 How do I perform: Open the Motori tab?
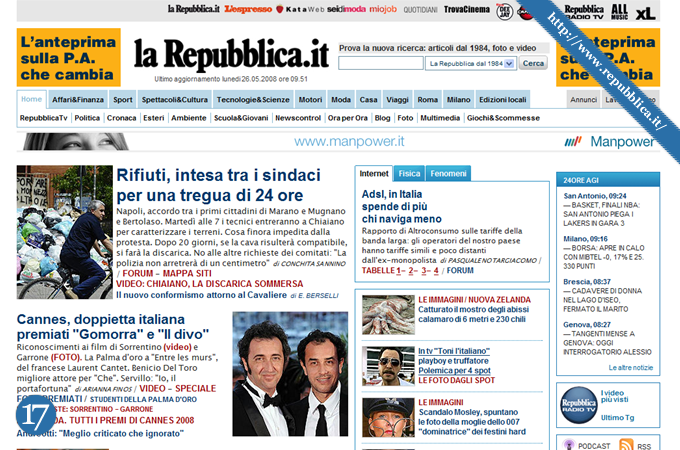pyautogui.click(x=311, y=100)
